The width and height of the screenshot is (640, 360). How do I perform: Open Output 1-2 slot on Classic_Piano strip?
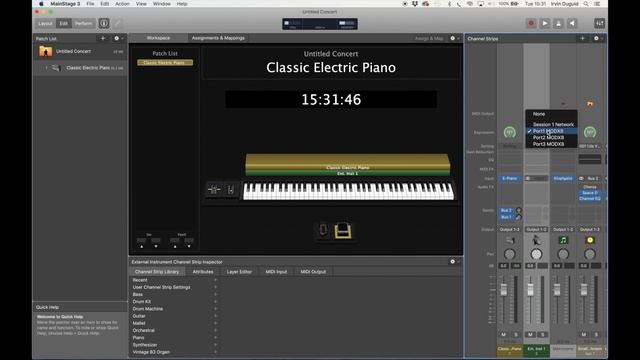[x=510, y=229]
